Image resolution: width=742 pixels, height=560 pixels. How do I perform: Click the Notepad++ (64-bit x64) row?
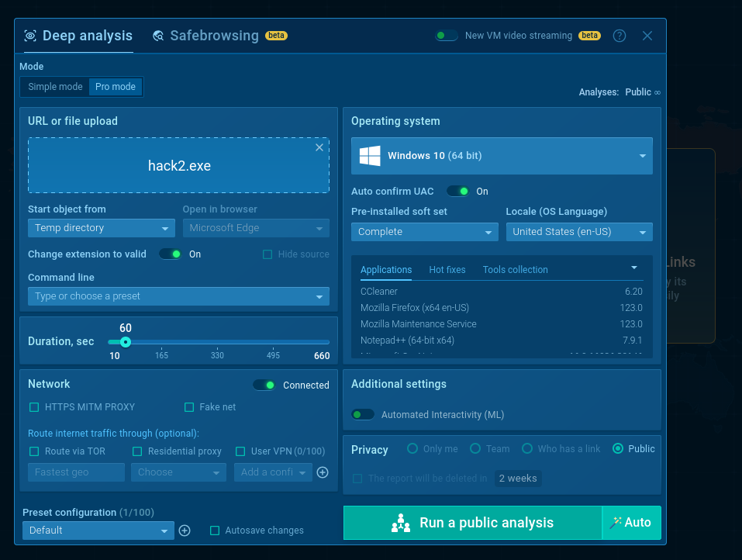point(502,340)
